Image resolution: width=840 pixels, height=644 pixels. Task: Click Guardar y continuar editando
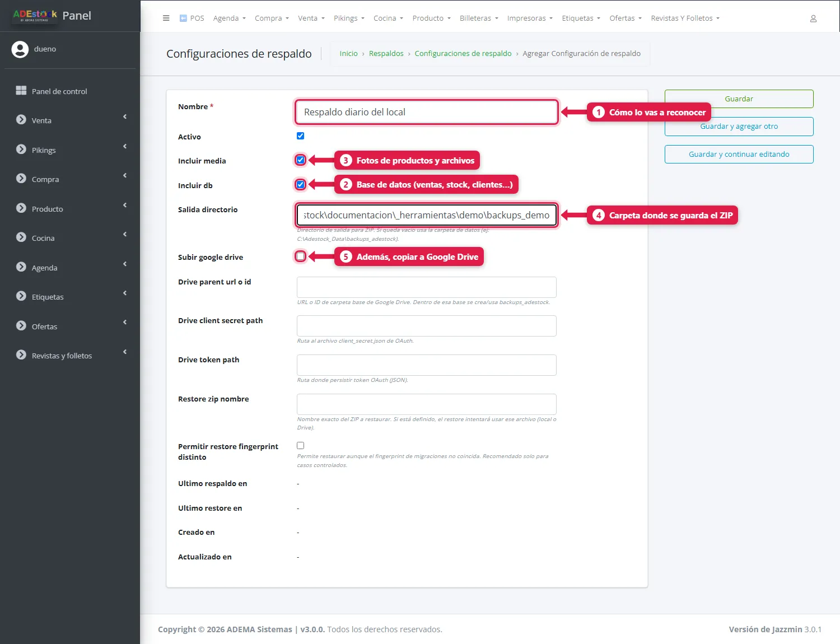(x=739, y=154)
